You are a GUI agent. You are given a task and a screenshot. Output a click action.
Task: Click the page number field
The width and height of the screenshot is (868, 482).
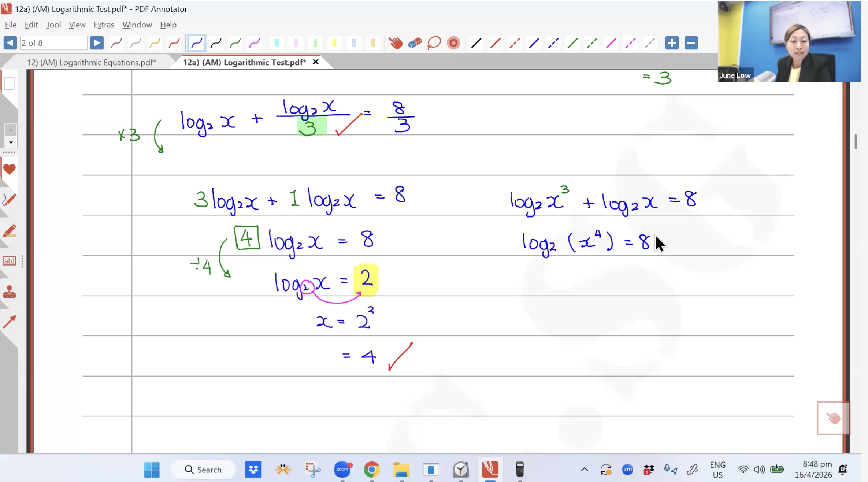53,43
